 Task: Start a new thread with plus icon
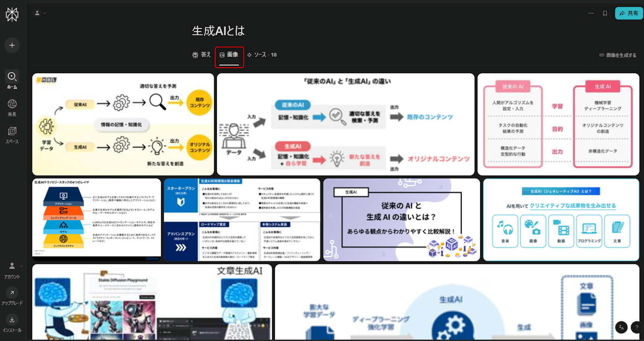pyautogui.click(x=12, y=45)
